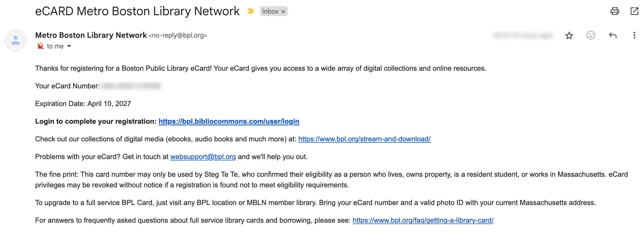The image size is (644, 242).
Task: Click the blurred message date
Action: (x=522, y=35)
